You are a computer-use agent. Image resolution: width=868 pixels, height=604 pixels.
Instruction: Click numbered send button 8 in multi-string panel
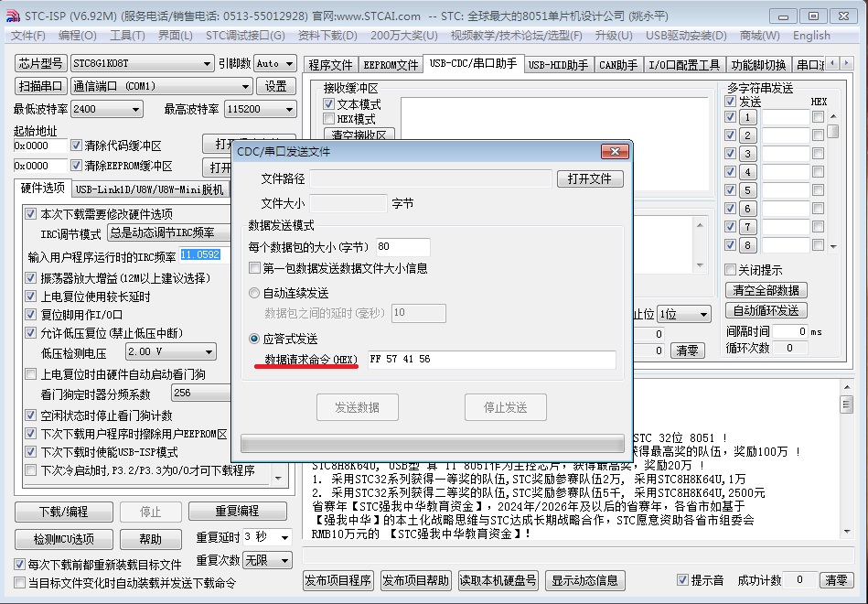tap(747, 245)
